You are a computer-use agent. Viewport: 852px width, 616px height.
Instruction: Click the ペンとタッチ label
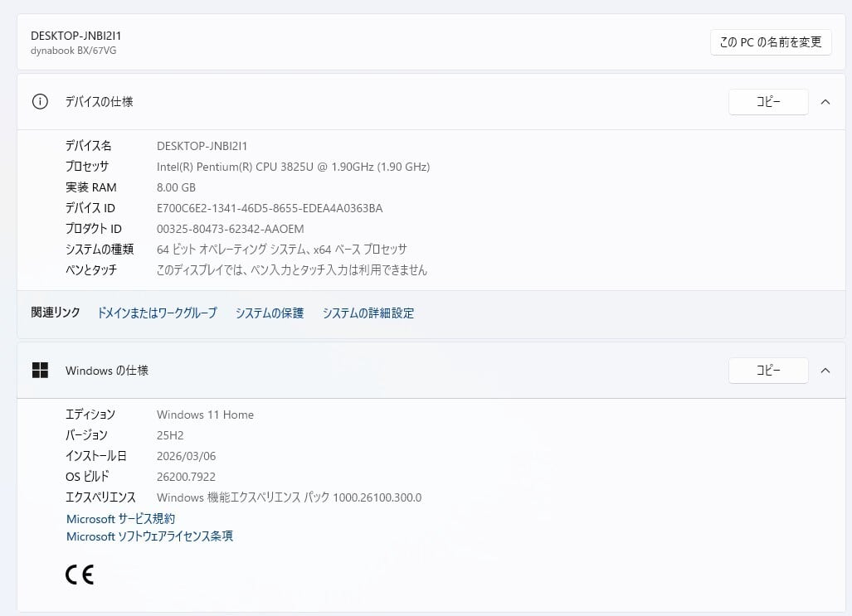tap(91, 270)
